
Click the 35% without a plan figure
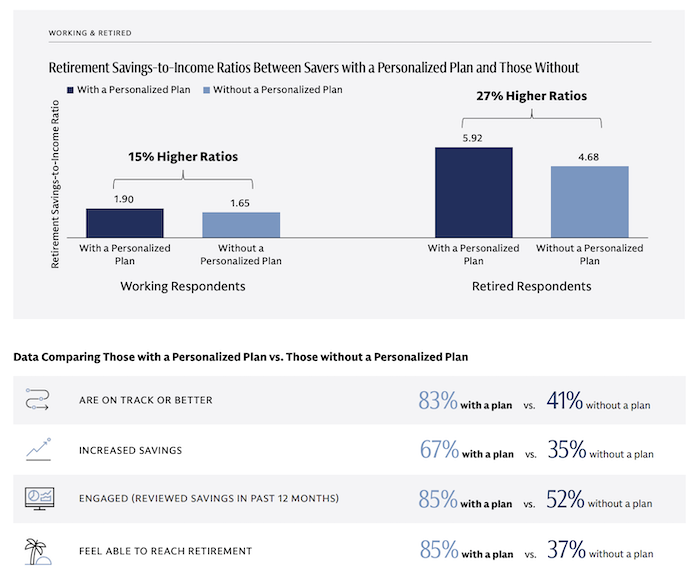[x=566, y=450]
